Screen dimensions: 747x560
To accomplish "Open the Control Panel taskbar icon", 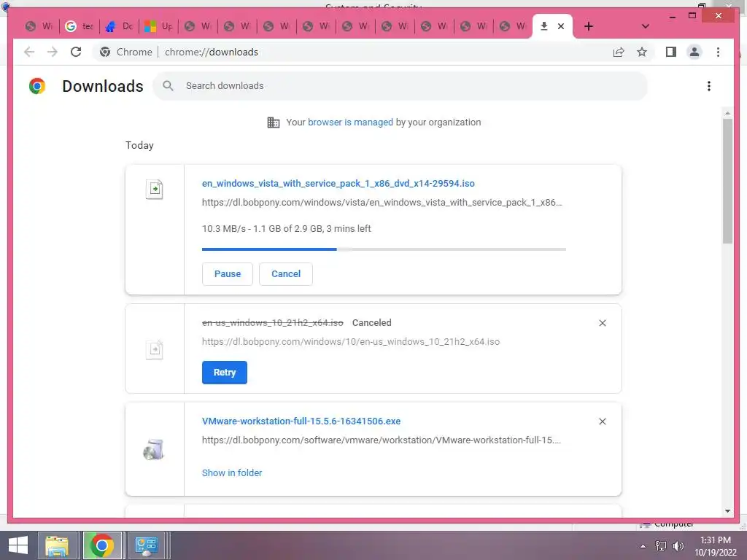I will 146,545.
